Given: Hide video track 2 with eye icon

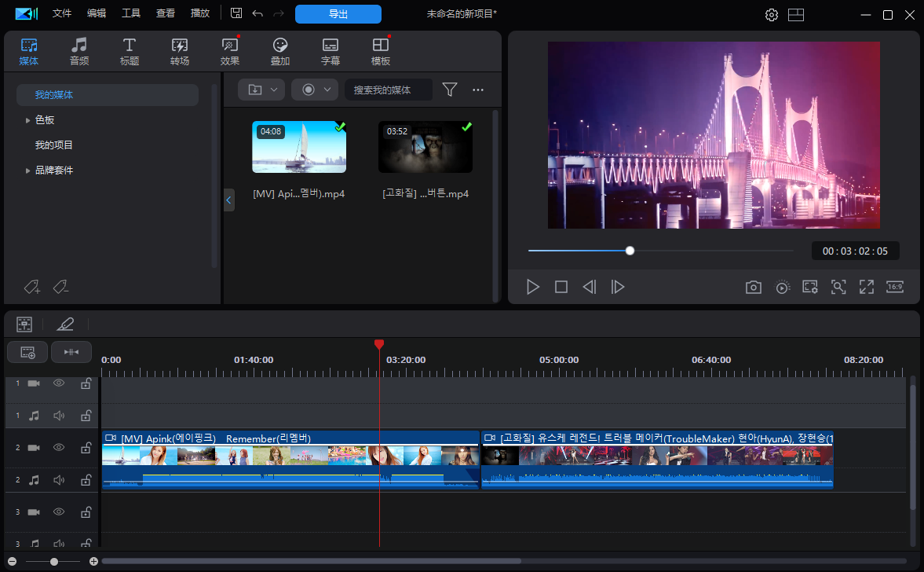Looking at the screenshot, I should [59, 447].
